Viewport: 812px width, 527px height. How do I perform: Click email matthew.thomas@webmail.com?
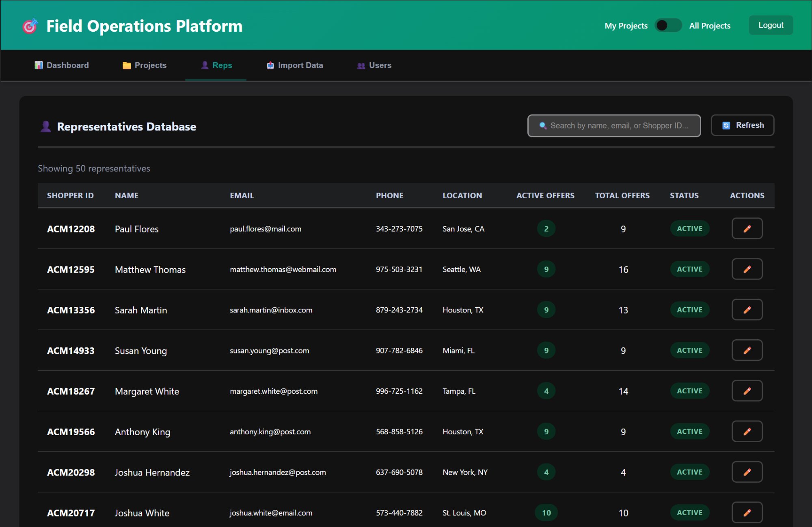pos(283,269)
